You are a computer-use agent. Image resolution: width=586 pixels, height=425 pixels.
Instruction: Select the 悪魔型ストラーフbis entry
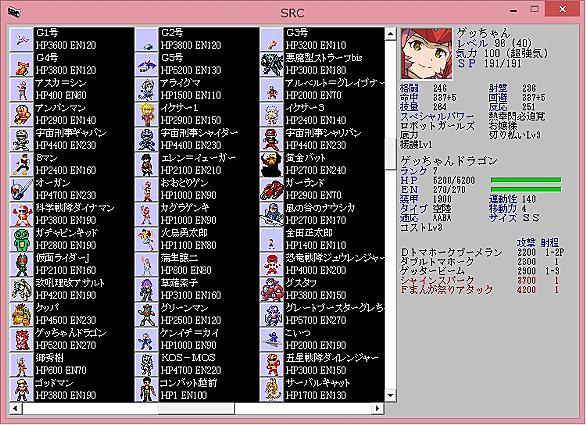click(322, 64)
